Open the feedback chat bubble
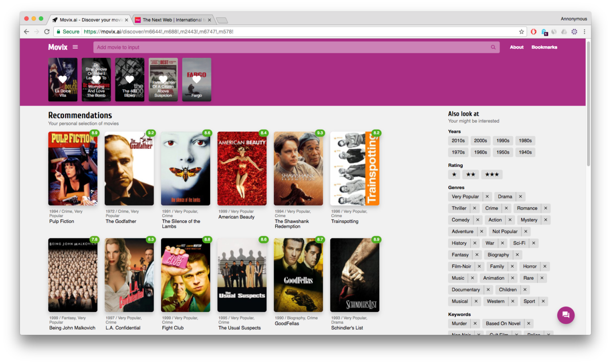This screenshot has width=611, height=364. click(x=566, y=315)
